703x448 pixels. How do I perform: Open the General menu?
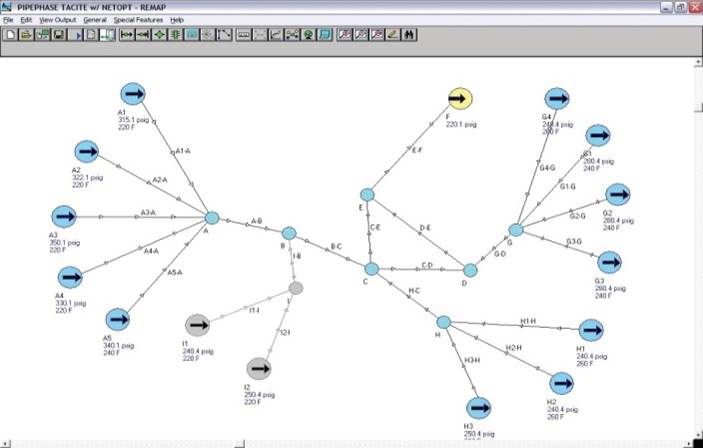[x=95, y=20]
